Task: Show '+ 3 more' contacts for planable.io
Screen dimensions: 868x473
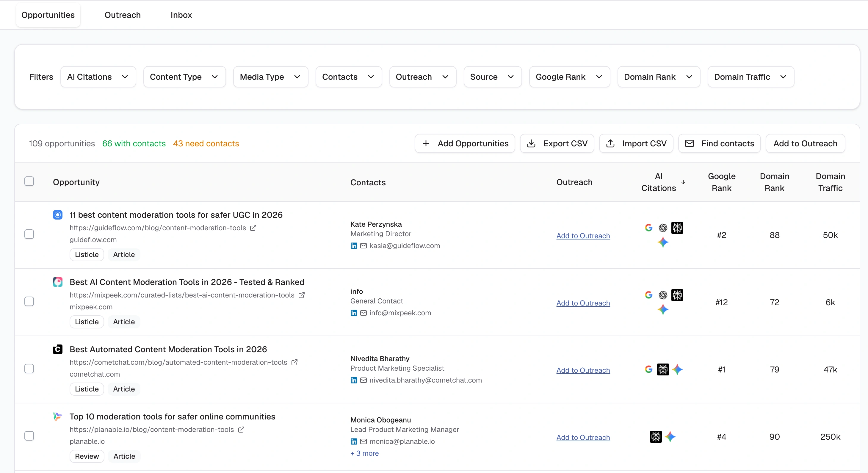Action: (x=365, y=453)
